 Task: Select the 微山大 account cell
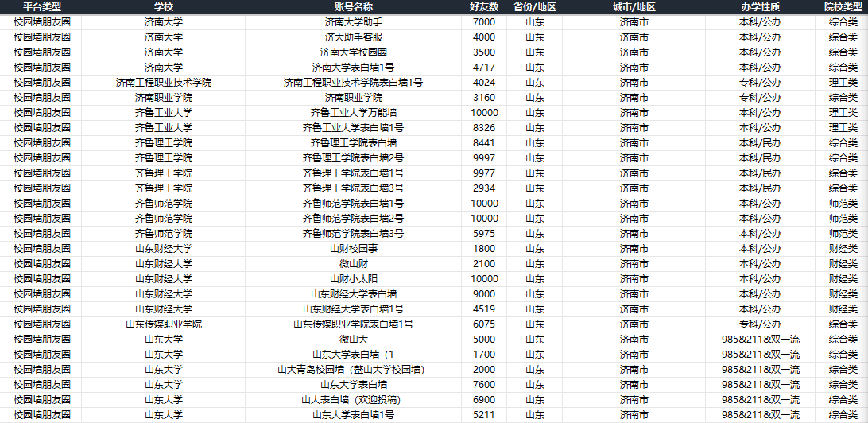point(353,340)
